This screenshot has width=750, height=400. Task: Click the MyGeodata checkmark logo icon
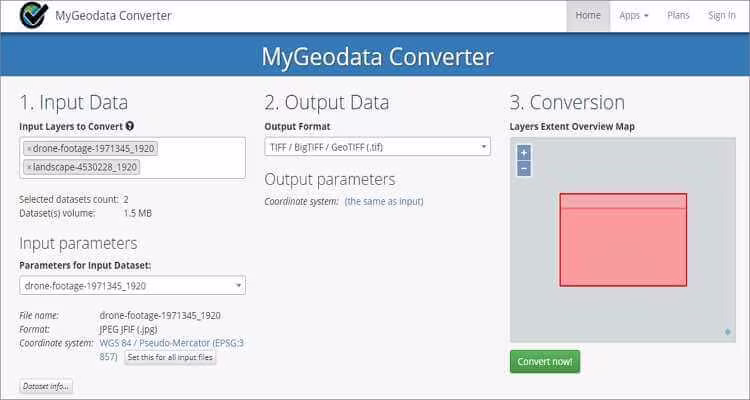[x=35, y=16]
